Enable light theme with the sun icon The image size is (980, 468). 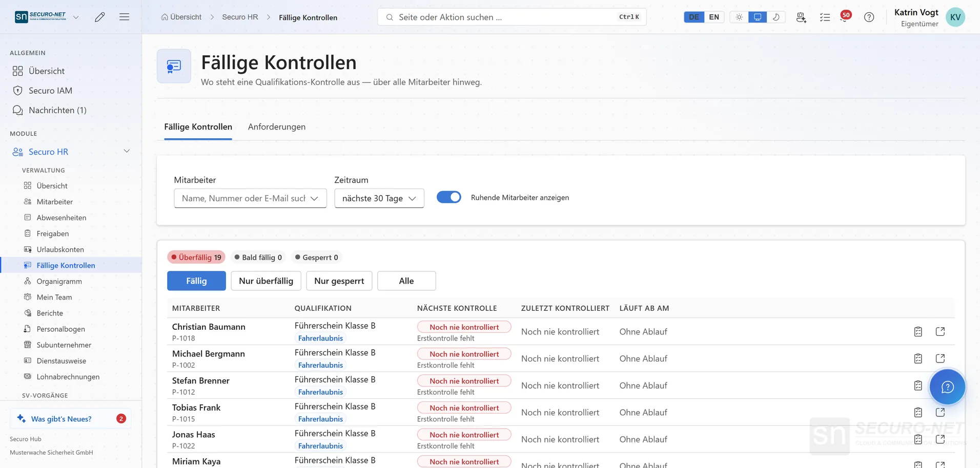click(x=739, y=17)
